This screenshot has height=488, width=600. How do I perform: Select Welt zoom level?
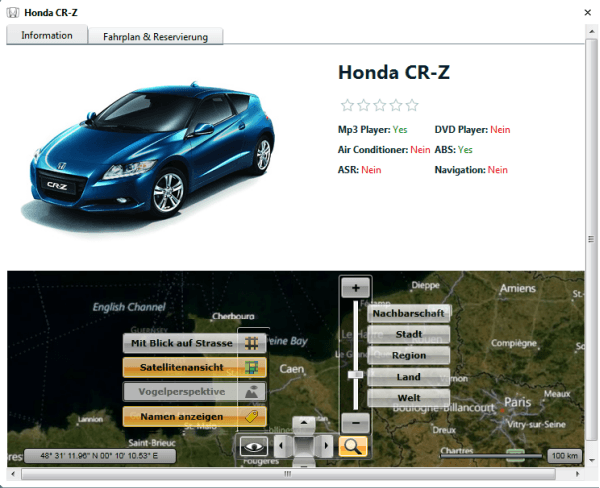[x=408, y=398]
